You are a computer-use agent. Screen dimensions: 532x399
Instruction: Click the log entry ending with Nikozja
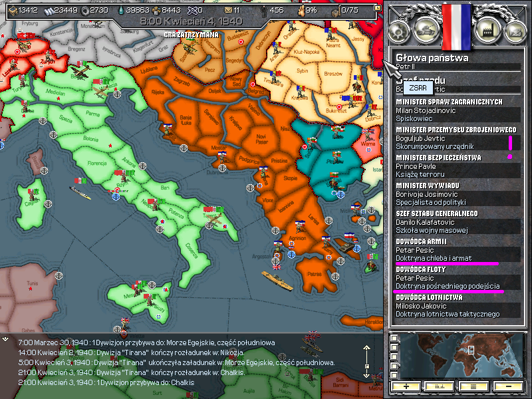(131, 352)
